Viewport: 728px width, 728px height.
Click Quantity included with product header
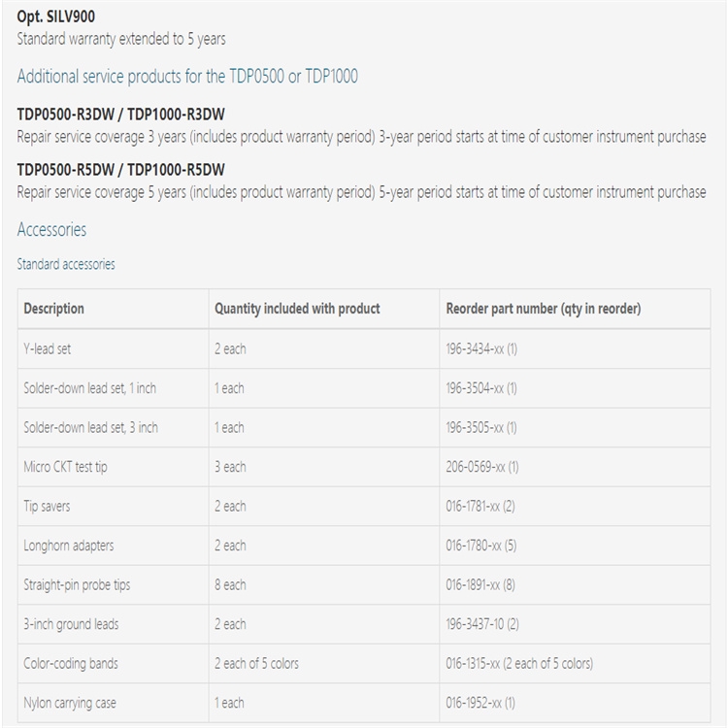click(297, 309)
